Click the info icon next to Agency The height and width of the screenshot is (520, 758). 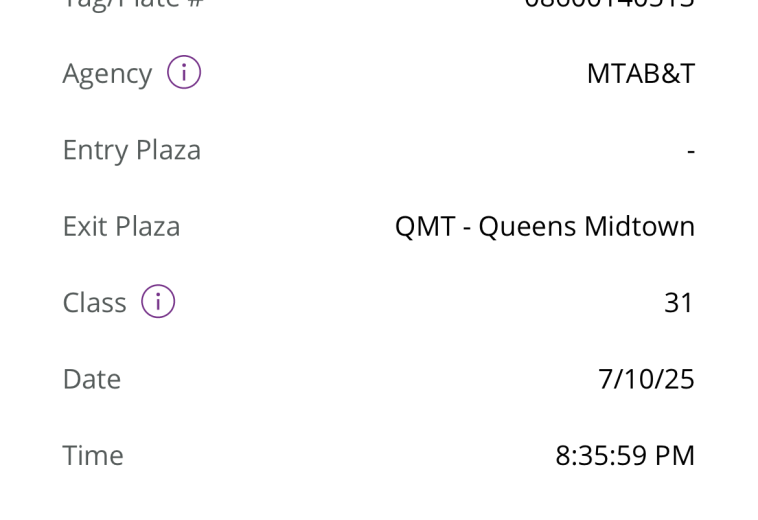click(184, 72)
